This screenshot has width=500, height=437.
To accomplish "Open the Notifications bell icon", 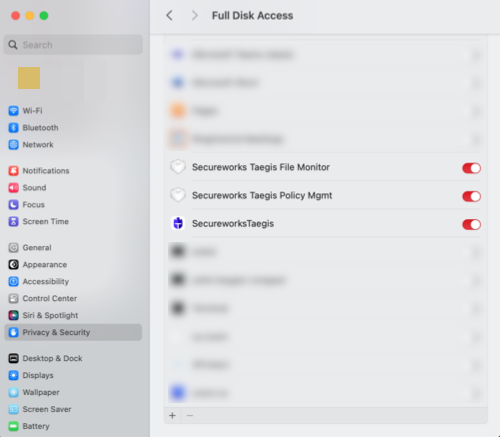I will (13, 171).
